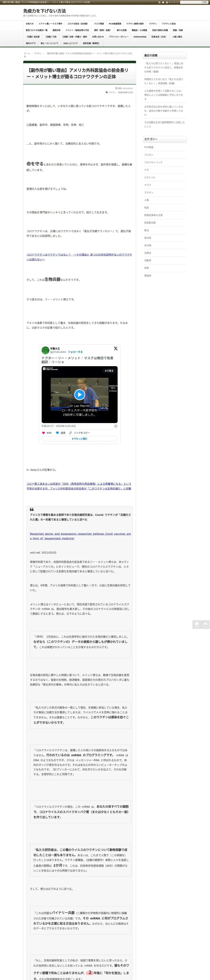Play the Dr Lee Merritt tweet video

79,394
